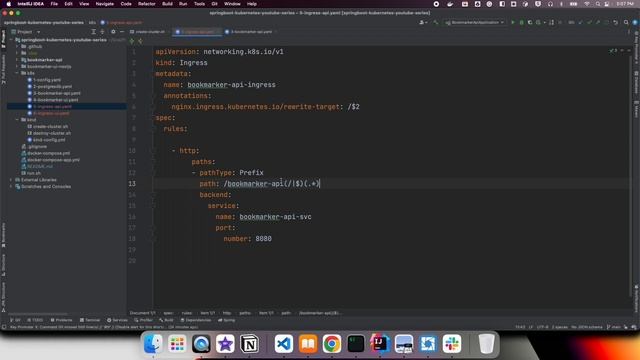Collapse the kind folder
Image resolution: width=640 pixels, height=360 pixels.
[x=17, y=120]
